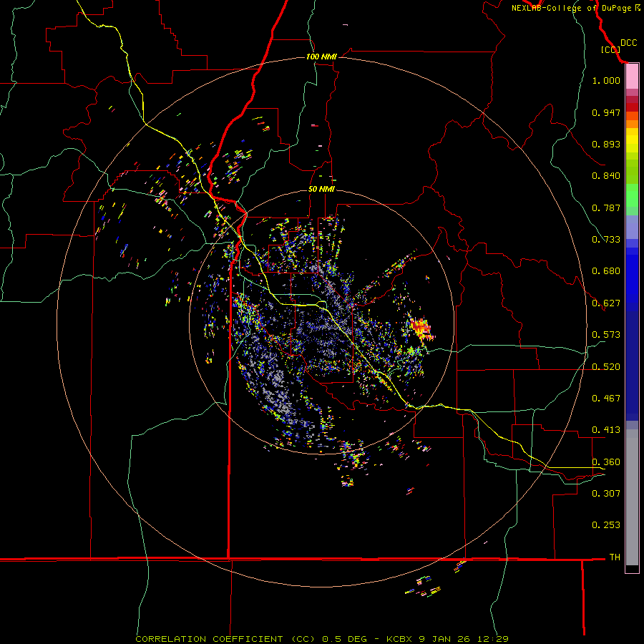Click the pink segment of color bar
The height and width of the screenshot is (644, 644).
coord(632,77)
